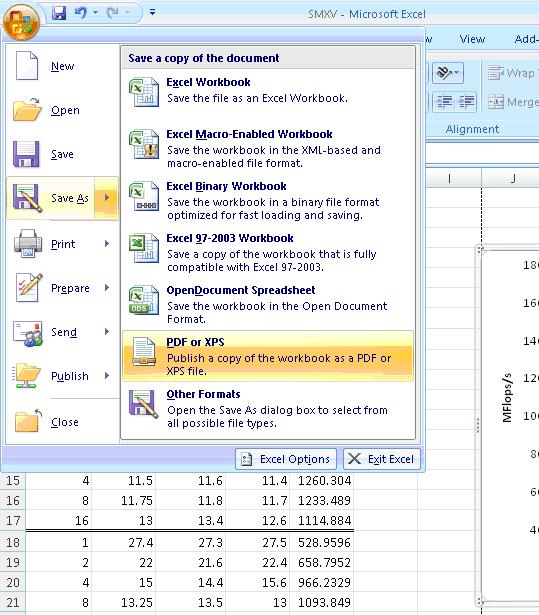Image resolution: width=539 pixels, height=615 pixels.
Task: Expand the Save As submenu arrow
Action: pyautogui.click(x=106, y=198)
